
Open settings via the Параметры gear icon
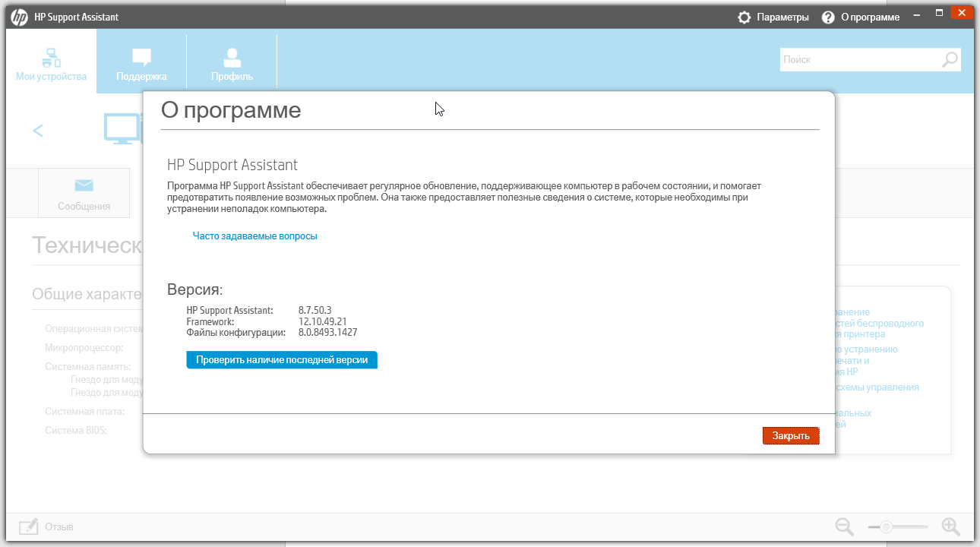coord(744,17)
